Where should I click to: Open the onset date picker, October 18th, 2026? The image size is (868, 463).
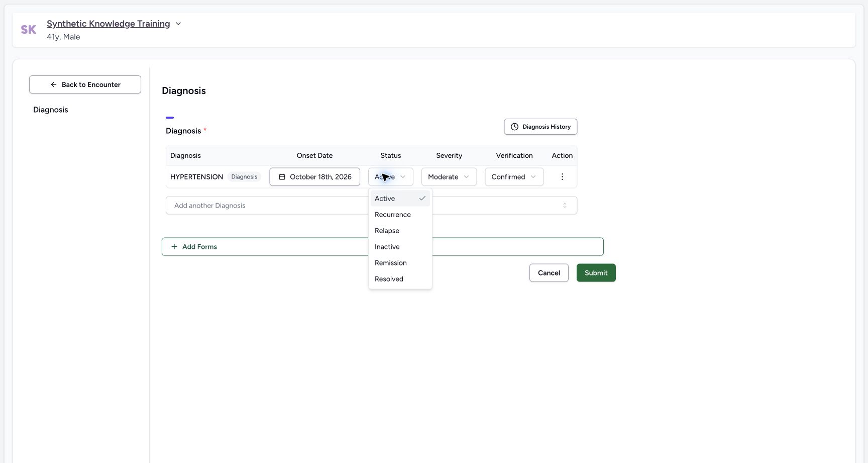pos(314,177)
